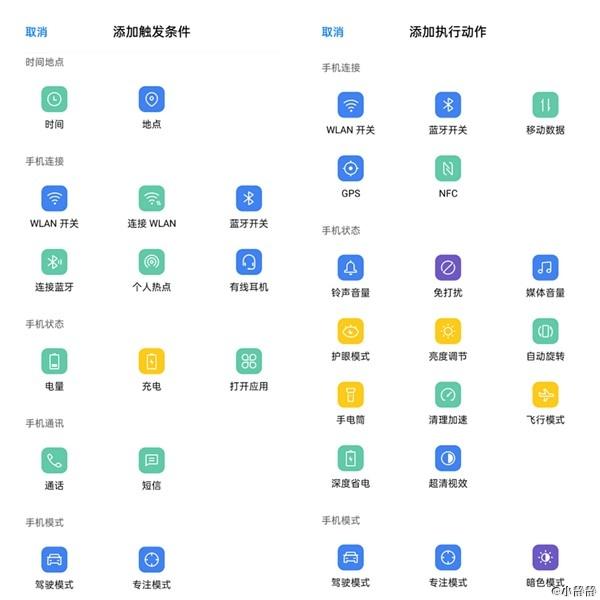Select 蓝牙开关 in execute actions panel

[448, 105]
